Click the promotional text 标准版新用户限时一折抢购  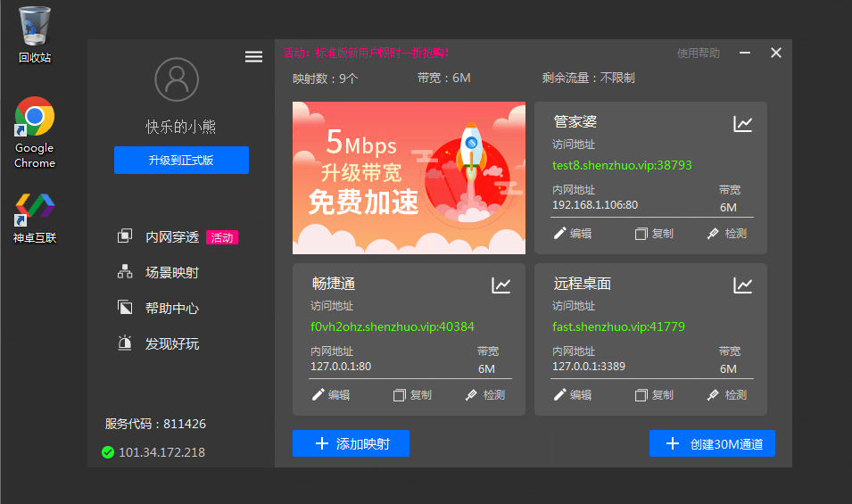click(382, 53)
